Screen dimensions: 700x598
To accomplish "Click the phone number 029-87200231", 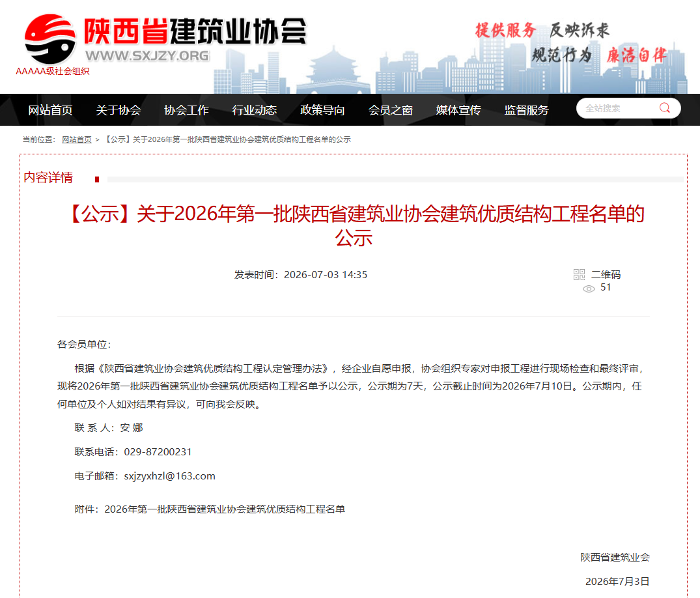I will point(158,452).
